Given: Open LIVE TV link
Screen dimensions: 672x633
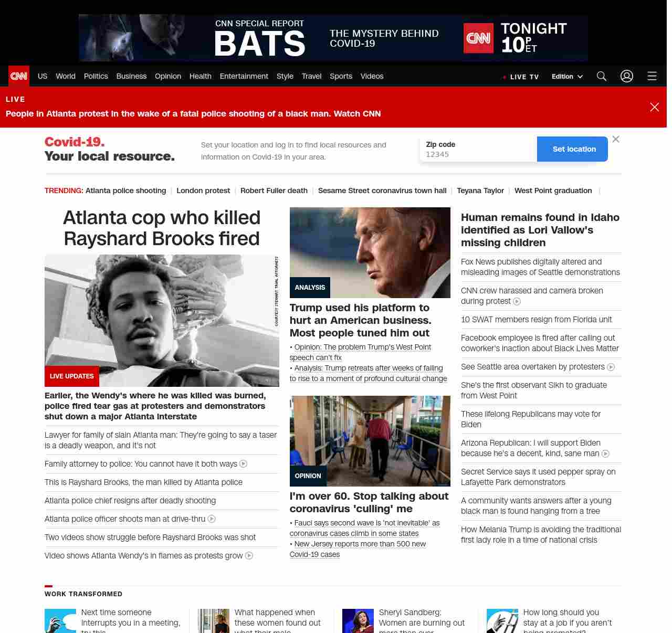Looking at the screenshot, I should coord(521,77).
